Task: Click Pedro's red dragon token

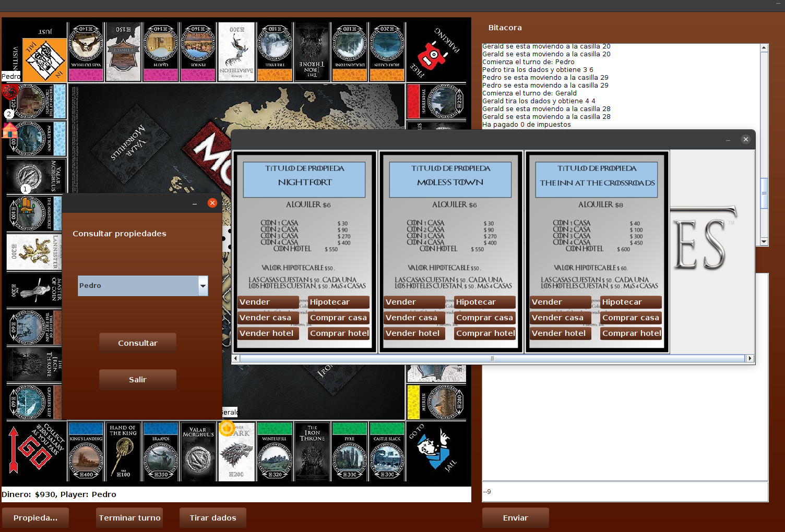Action: pyautogui.click(x=9, y=92)
